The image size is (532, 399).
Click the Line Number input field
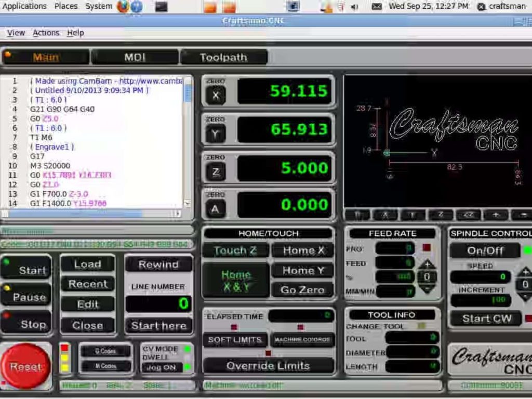(159, 304)
